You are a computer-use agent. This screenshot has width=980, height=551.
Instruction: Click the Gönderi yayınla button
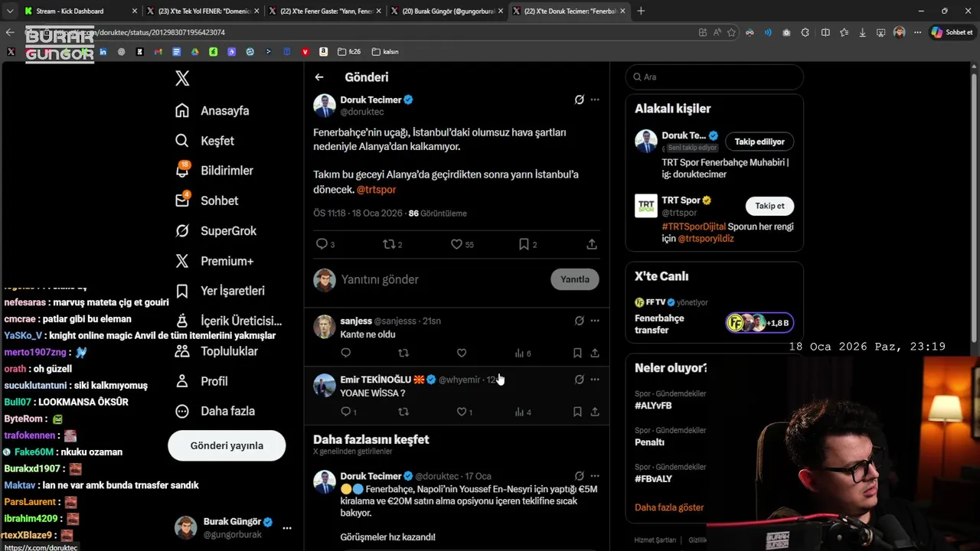click(x=227, y=445)
